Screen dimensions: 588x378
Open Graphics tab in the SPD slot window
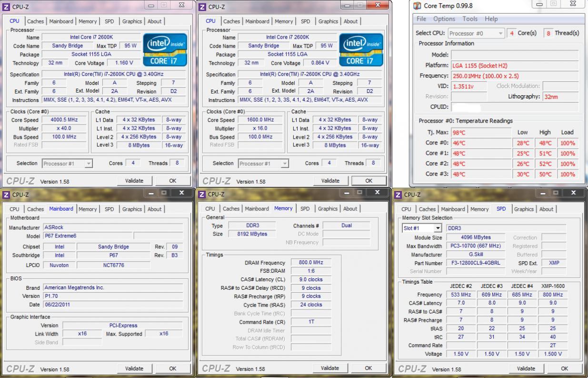pos(524,209)
